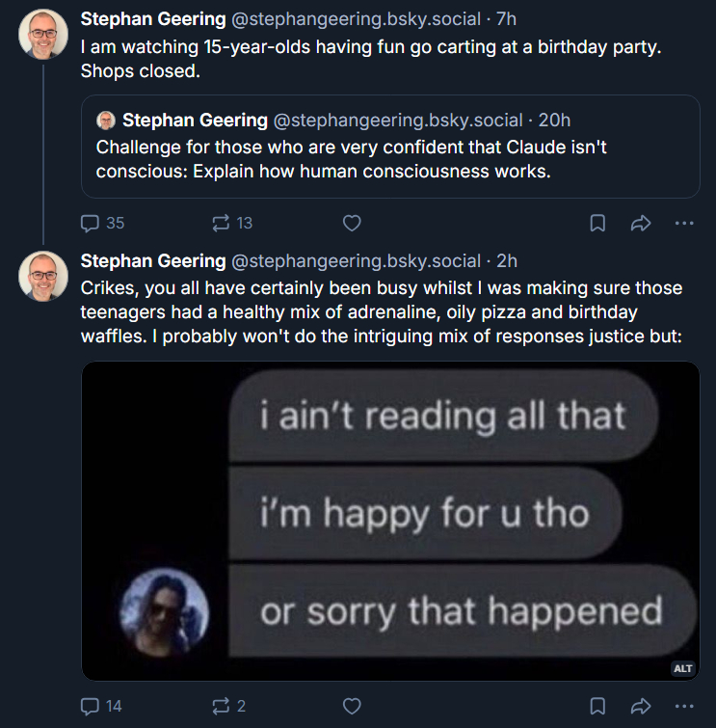
Task: Reply to the "Crikes" post
Action: click(91, 706)
